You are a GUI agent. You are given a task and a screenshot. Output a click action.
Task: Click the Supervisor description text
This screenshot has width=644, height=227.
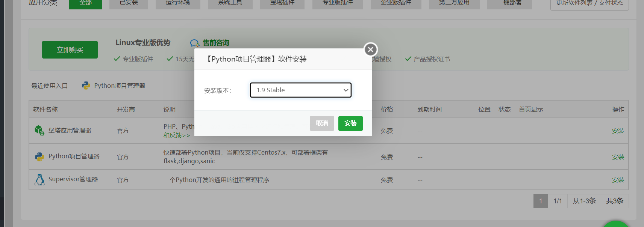pos(216,180)
